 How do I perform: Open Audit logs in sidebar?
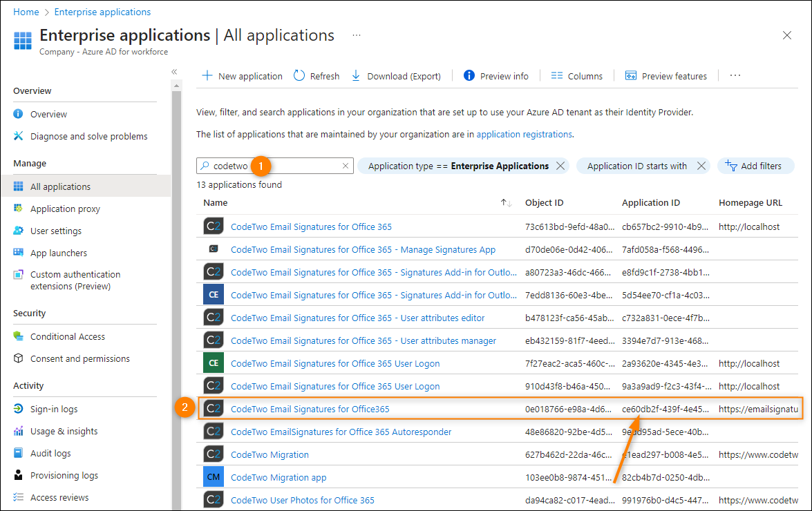pyautogui.click(x=50, y=454)
